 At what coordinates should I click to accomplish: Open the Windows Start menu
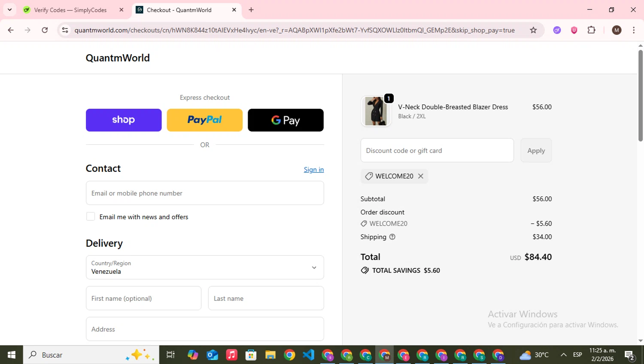point(12,355)
